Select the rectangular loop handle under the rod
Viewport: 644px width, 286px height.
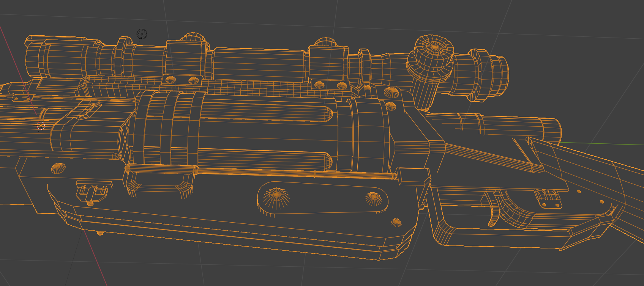click(x=159, y=183)
